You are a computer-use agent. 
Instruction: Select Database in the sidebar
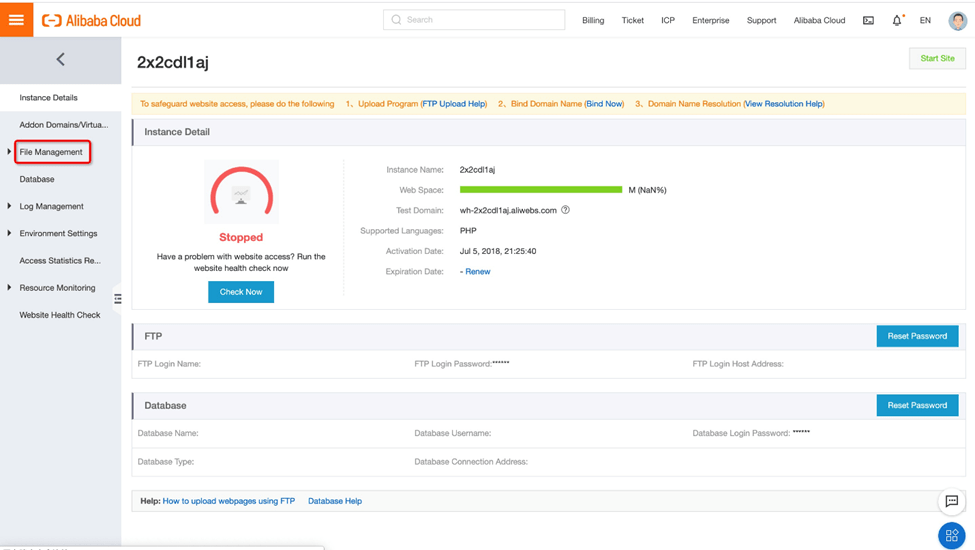click(x=37, y=179)
